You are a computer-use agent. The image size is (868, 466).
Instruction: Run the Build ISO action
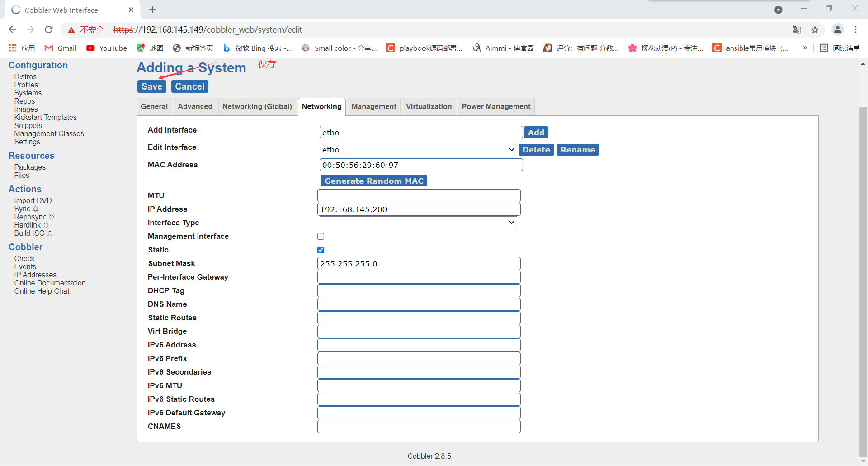(x=33, y=233)
